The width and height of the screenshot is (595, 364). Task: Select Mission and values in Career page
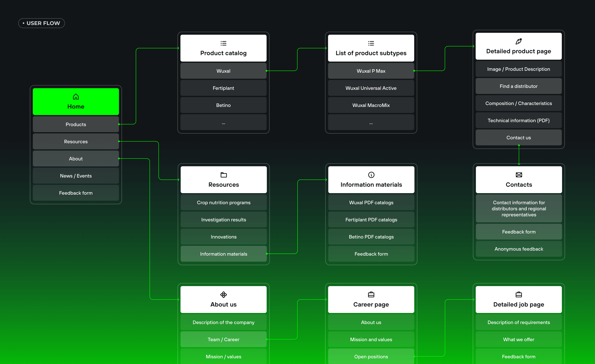point(371,339)
